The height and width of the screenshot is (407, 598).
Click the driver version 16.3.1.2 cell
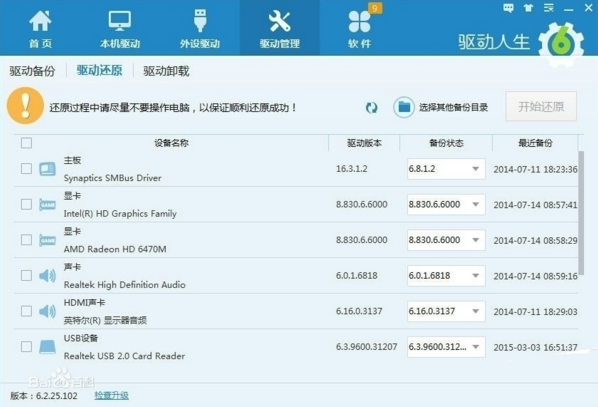(352, 169)
